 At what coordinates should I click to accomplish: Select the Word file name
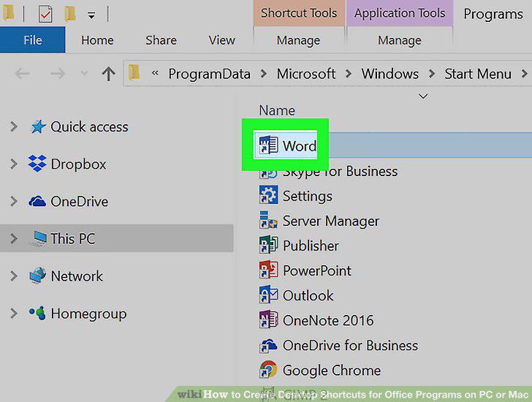[x=300, y=146]
